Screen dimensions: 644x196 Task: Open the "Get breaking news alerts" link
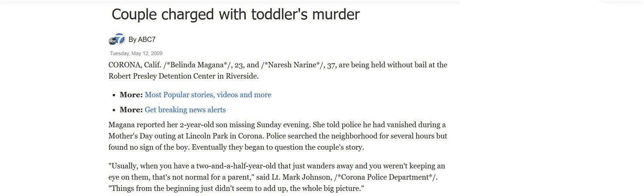pyautogui.click(x=185, y=110)
